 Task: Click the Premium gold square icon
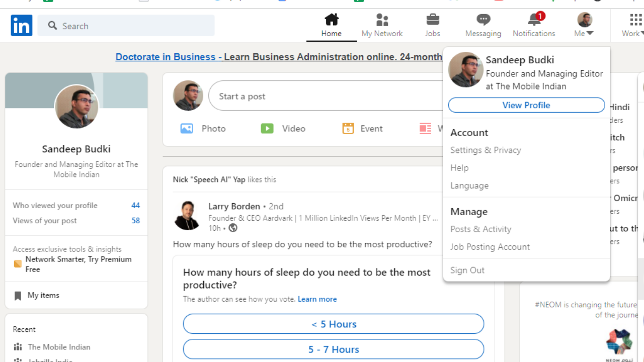[x=18, y=264]
